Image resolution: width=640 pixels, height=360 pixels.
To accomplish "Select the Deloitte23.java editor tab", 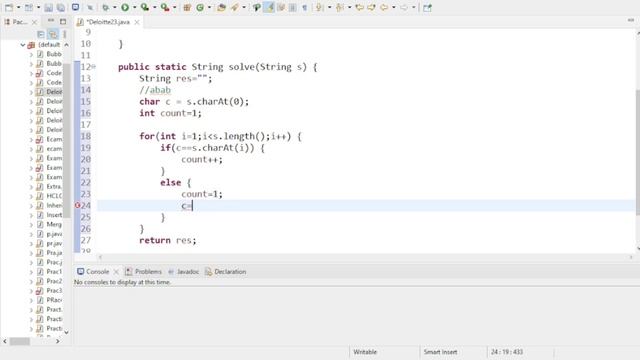I will tap(108, 22).
